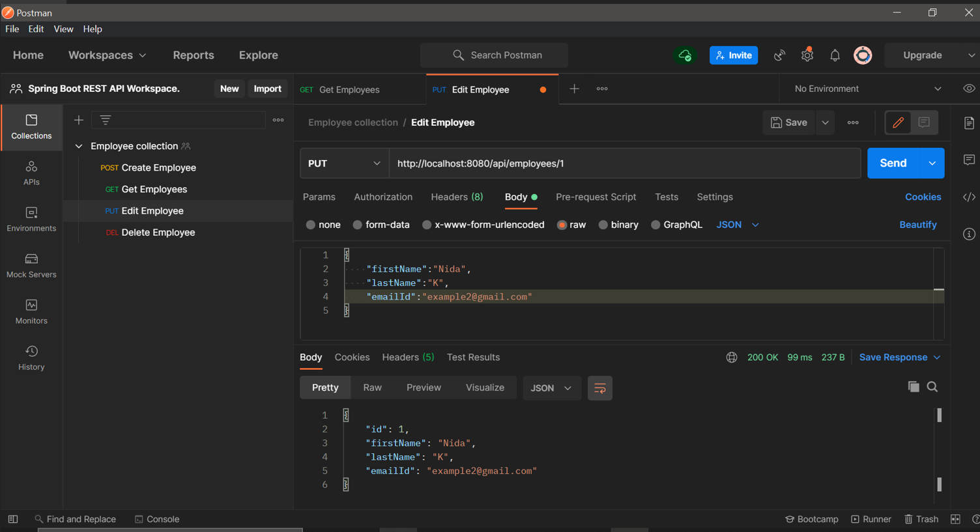The width and height of the screenshot is (980, 532).
Task: Click the request URL input field
Action: [x=625, y=163]
